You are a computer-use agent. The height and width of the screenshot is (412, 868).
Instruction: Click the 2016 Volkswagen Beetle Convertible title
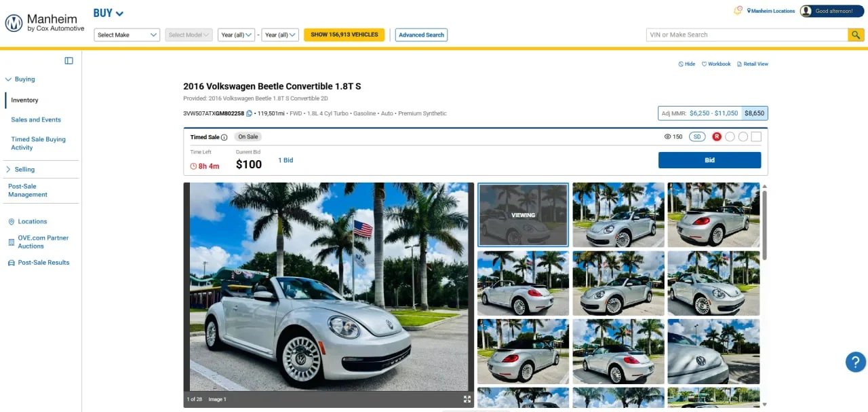272,86
